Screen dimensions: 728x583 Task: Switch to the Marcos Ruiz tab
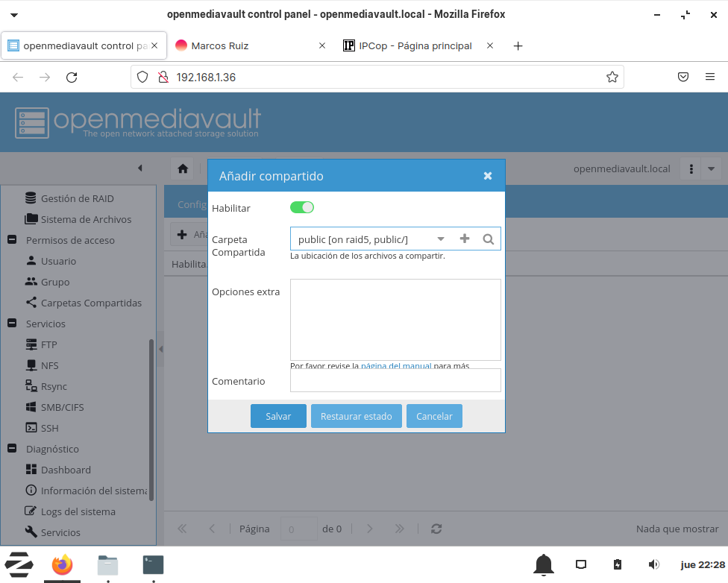219,45
